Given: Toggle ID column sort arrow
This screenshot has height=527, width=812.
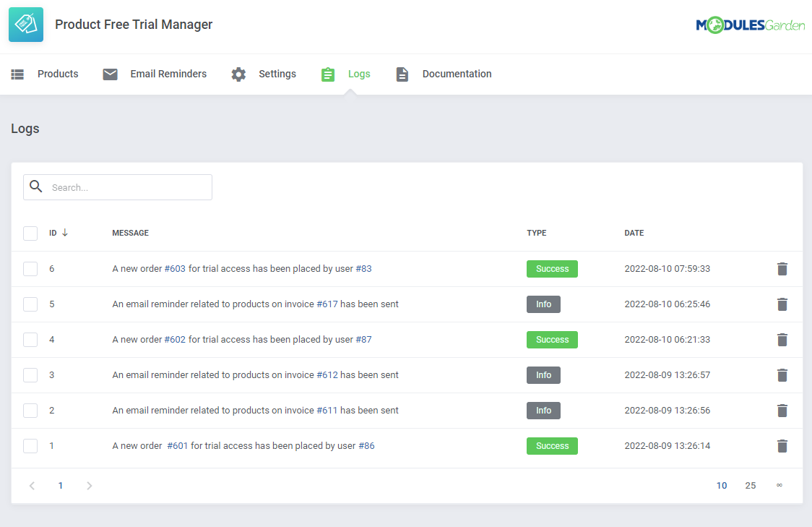Looking at the screenshot, I should [x=65, y=233].
